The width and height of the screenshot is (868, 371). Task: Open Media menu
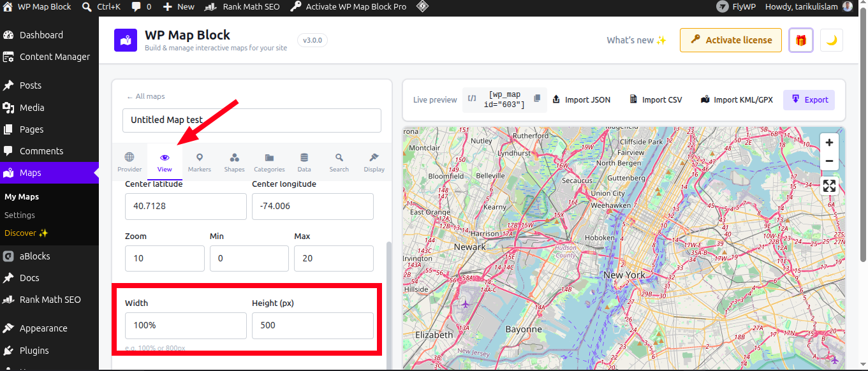(x=49, y=107)
